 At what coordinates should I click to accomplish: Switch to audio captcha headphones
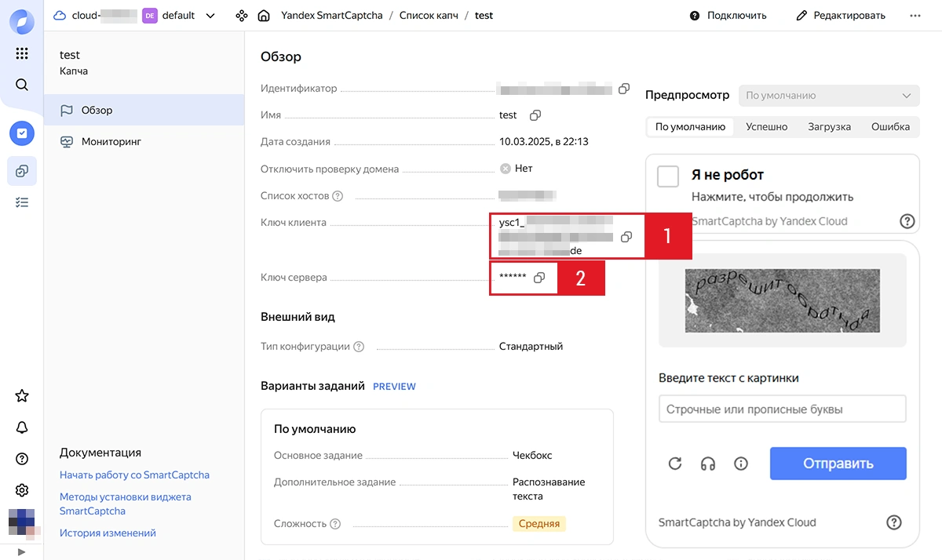[x=708, y=464]
